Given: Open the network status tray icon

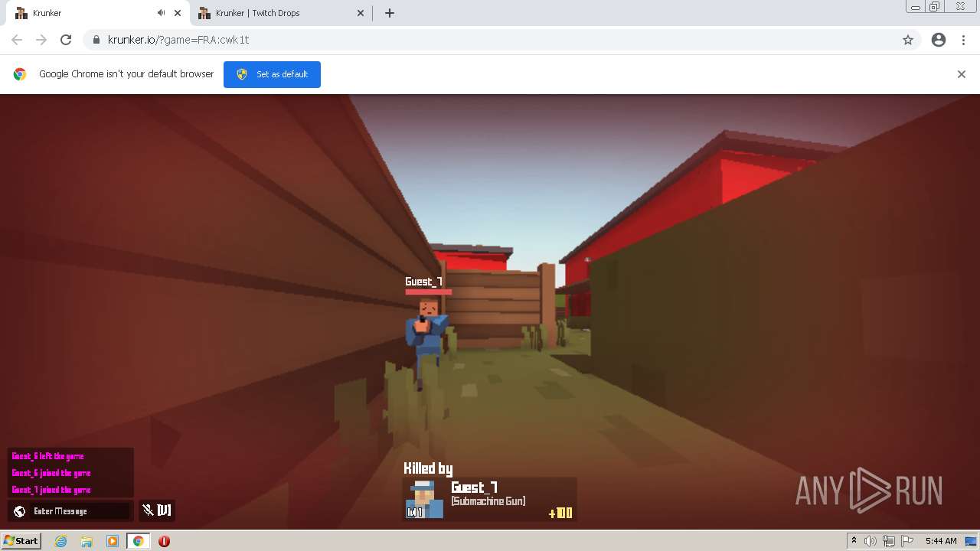Looking at the screenshot, I should (x=888, y=541).
